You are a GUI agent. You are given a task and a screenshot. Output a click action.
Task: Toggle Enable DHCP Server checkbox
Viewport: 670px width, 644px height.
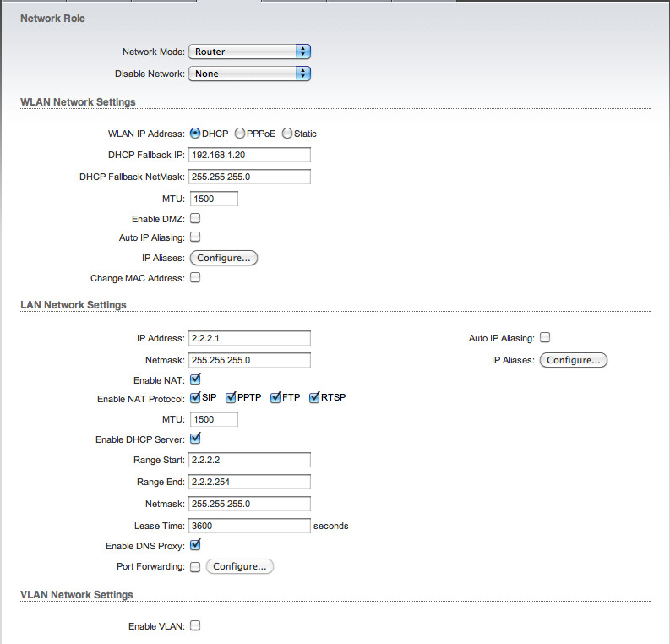point(195,438)
